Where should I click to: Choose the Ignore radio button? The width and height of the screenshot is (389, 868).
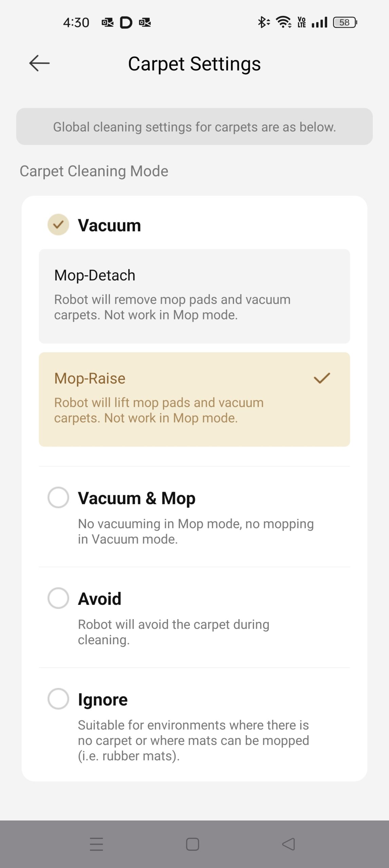pos(58,699)
